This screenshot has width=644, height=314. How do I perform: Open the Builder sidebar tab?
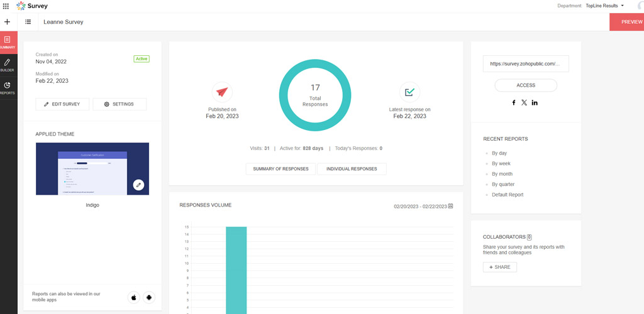pyautogui.click(x=8, y=65)
